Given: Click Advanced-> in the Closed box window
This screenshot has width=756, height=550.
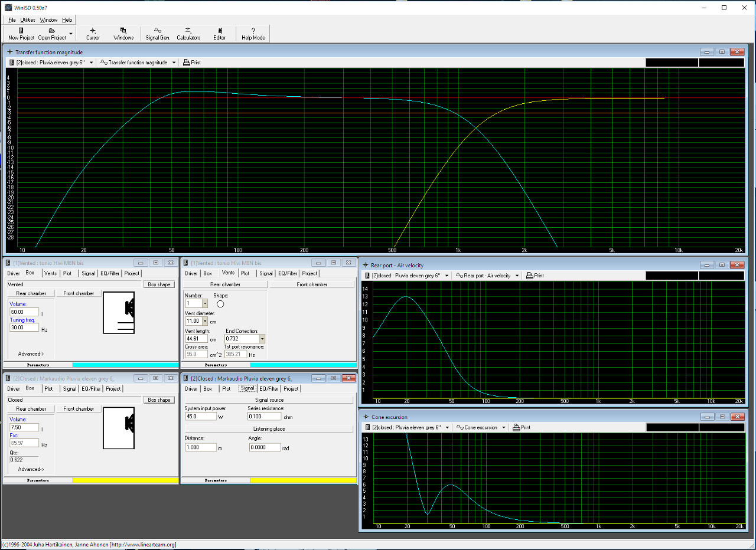Looking at the screenshot, I should (x=31, y=470).
